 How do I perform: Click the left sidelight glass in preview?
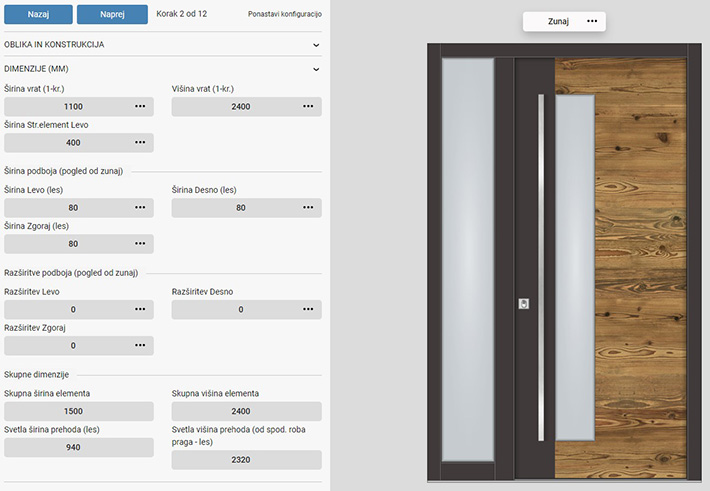468,260
